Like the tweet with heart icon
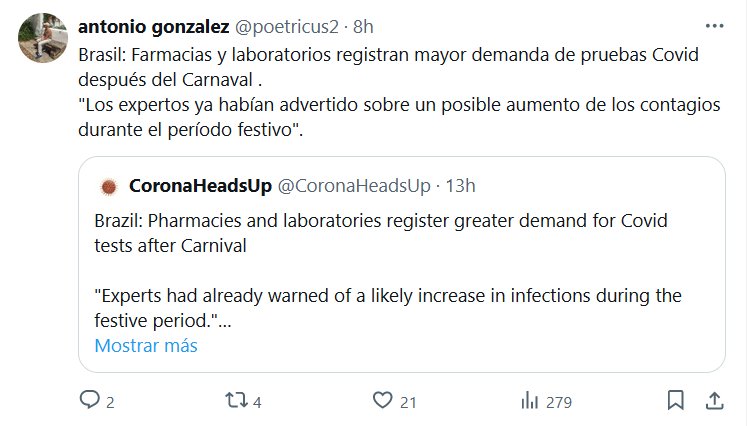Image resolution: width=750 pixels, height=426 pixels. (381, 400)
